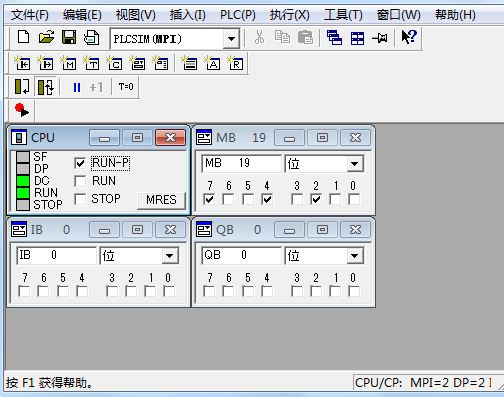Uncheck bit 4 of MB 19
504x397 pixels.
click(267, 199)
